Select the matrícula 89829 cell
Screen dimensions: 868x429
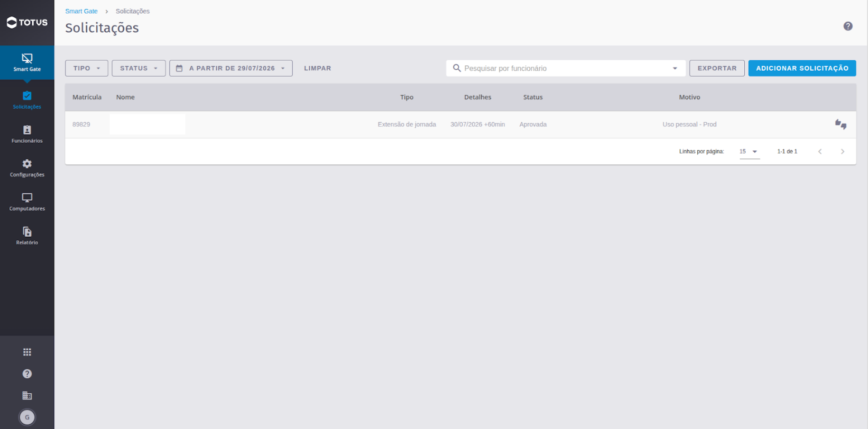[x=81, y=125]
